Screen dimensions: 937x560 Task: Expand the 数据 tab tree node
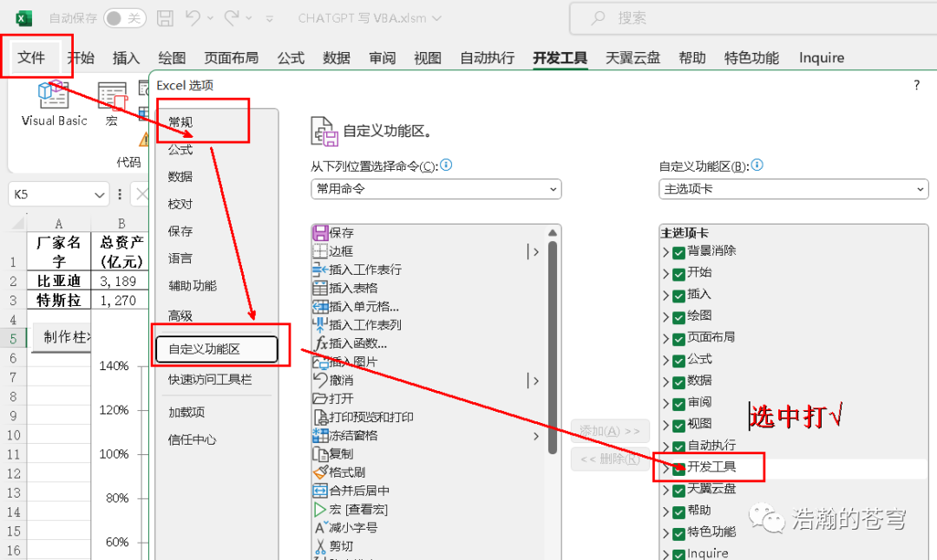665,382
